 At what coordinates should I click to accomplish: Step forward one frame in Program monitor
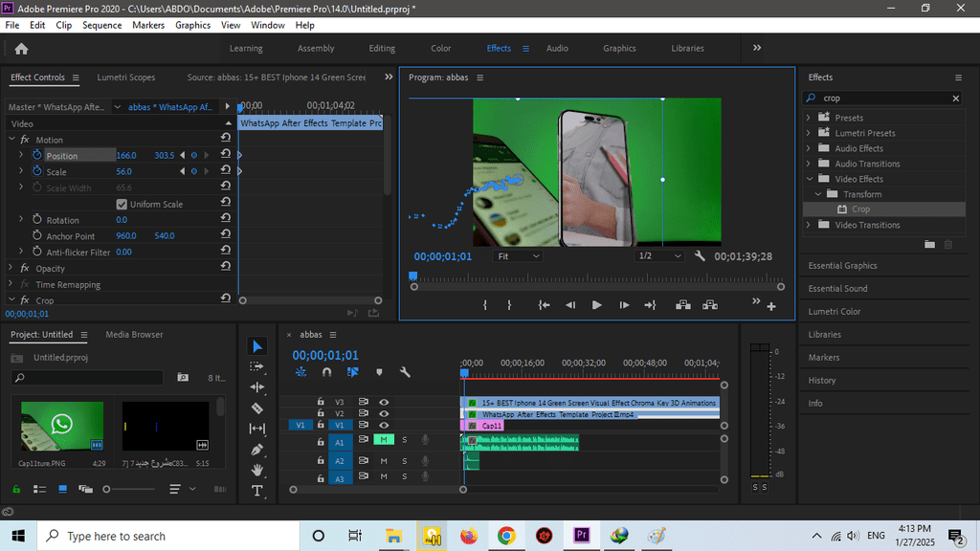click(x=624, y=305)
